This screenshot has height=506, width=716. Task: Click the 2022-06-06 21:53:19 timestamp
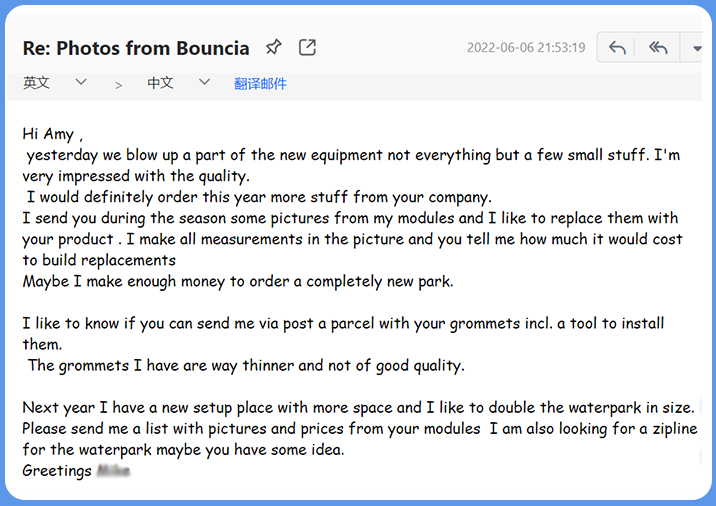(526, 48)
